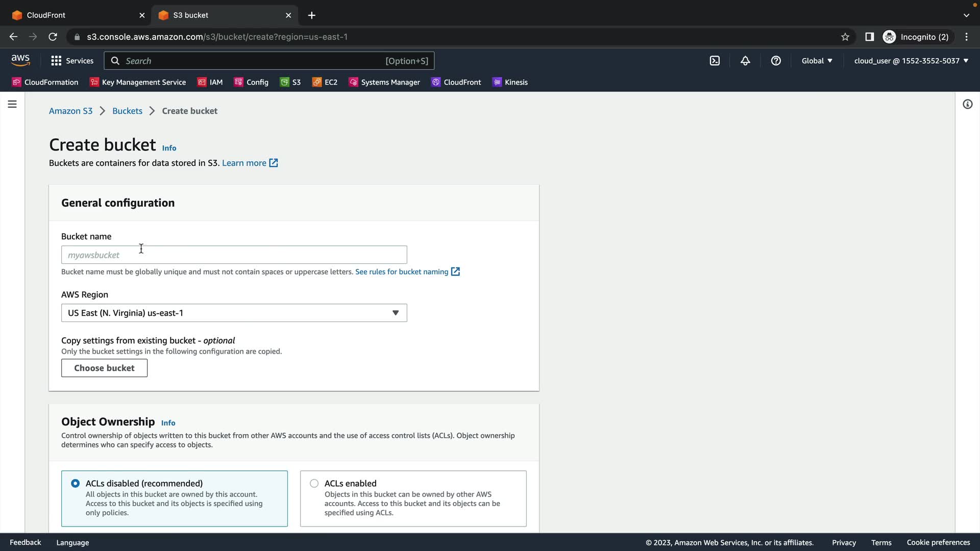
Task: Expand the AWS Region dropdown
Action: tap(234, 313)
